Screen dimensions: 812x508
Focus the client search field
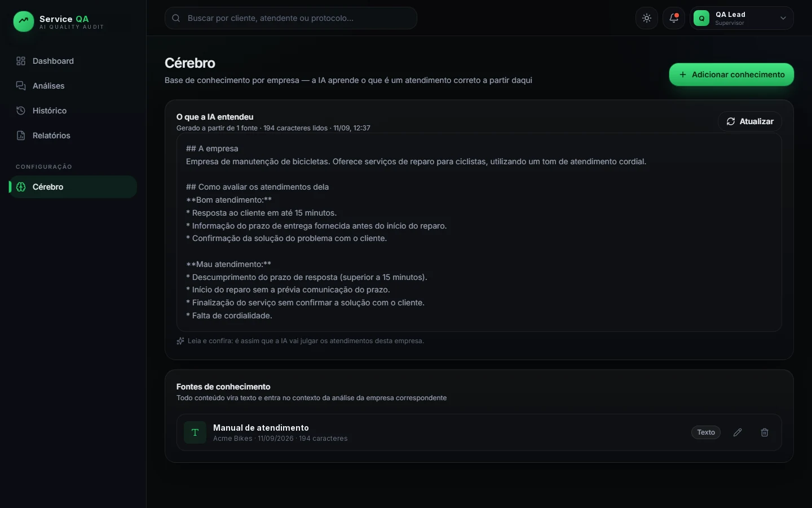(x=291, y=18)
